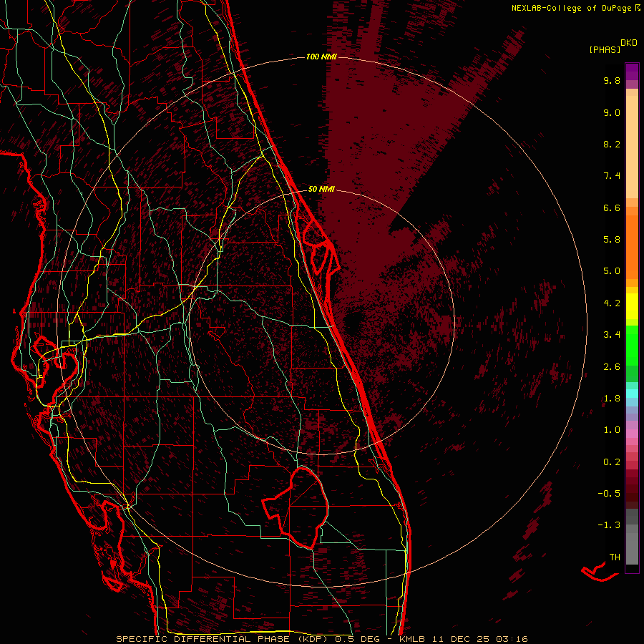Pick the yellow swatch beside 4.2
The width and height of the screenshot is (644, 644).
(x=632, y=305)
